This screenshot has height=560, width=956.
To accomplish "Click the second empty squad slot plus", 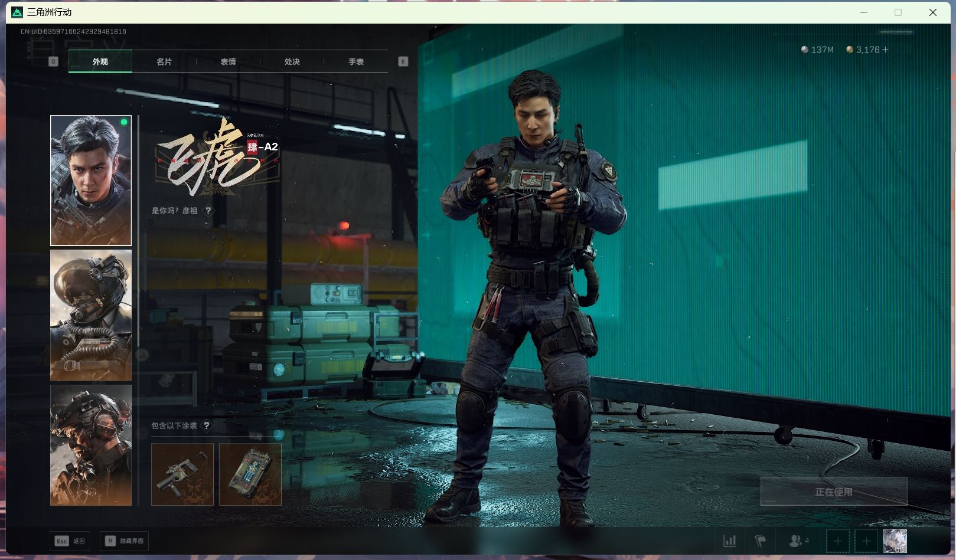I will pyautogui.click(x=866, y=541).
